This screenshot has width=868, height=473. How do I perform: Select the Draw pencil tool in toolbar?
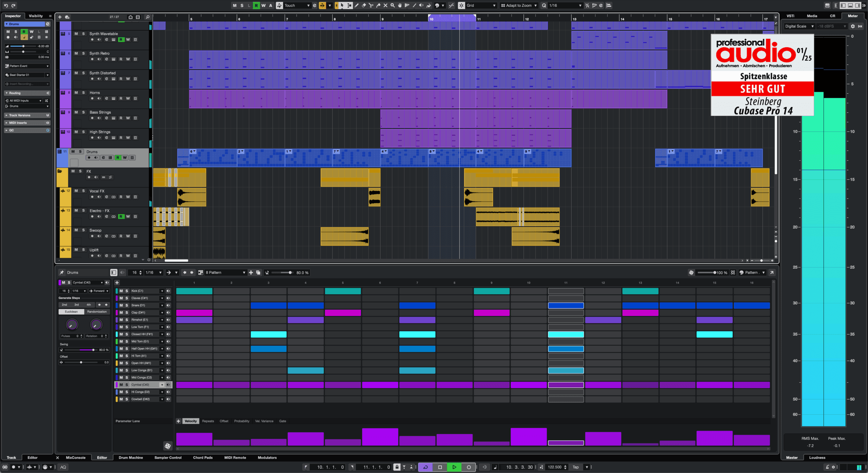click(x=357, y=5)
